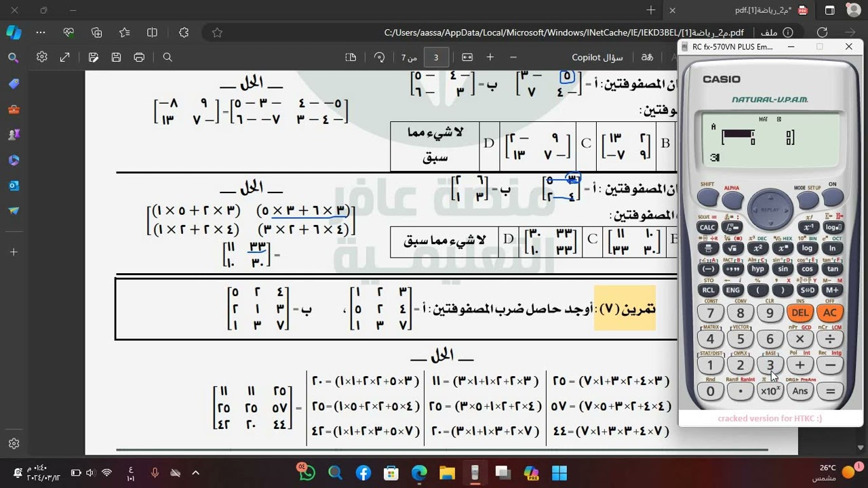The height and width of the screenshot is (488, 868).
Task: Open the Favorites list icon
Action: tap(124, 33)
